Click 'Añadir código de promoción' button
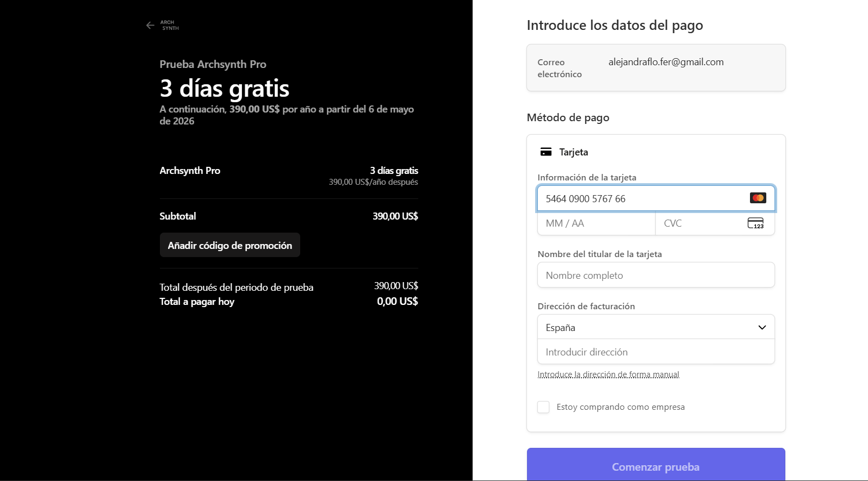This screenshot has width=868, height=481. pos(230,245)
